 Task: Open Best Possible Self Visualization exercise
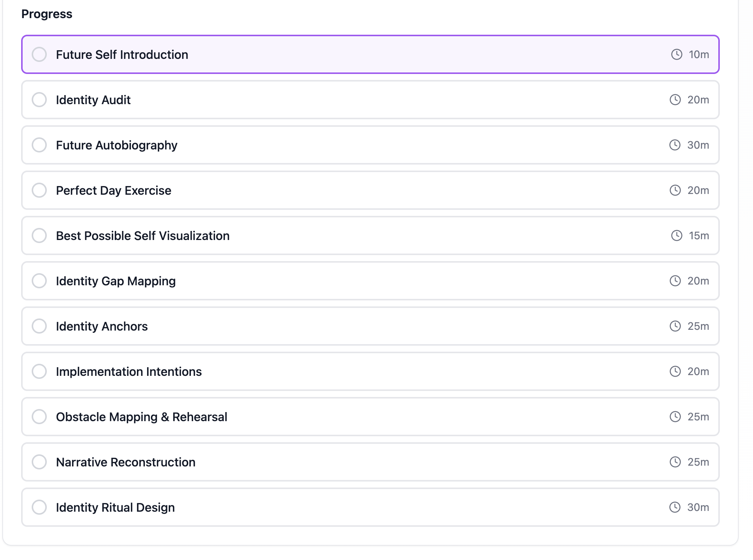click(143, 236)
